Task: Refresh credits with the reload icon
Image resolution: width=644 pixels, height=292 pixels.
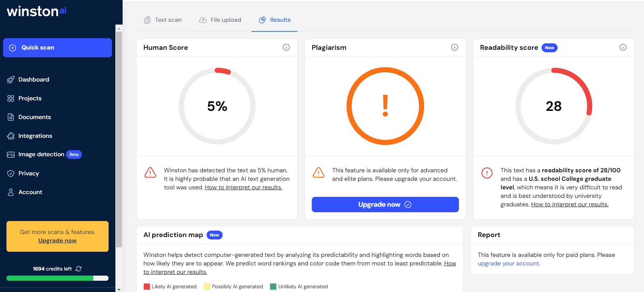Action: (x=79, y=269)
